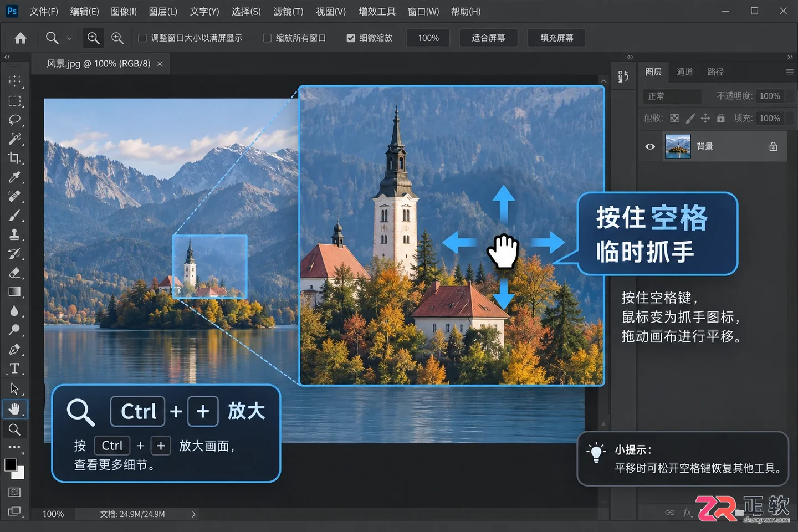Enable 调整窗口大小以满屏显示 checkbox

142,38
